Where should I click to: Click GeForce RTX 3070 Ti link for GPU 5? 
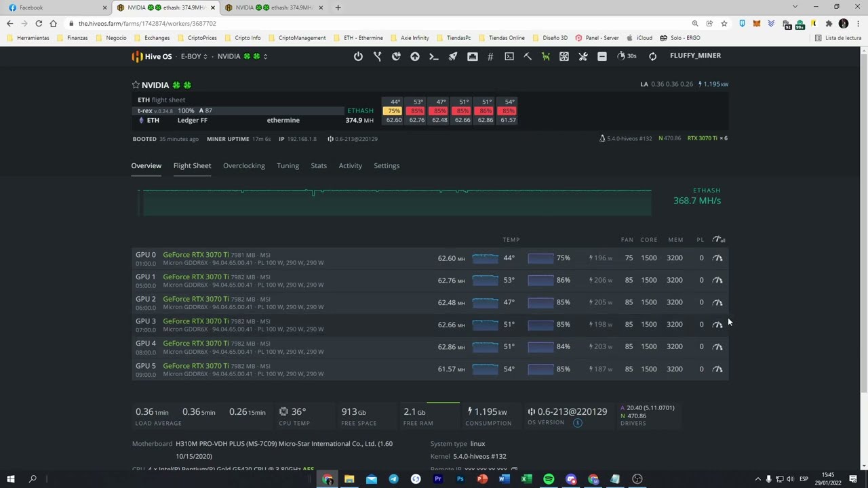pyautogui.click(x=196, y=366)
